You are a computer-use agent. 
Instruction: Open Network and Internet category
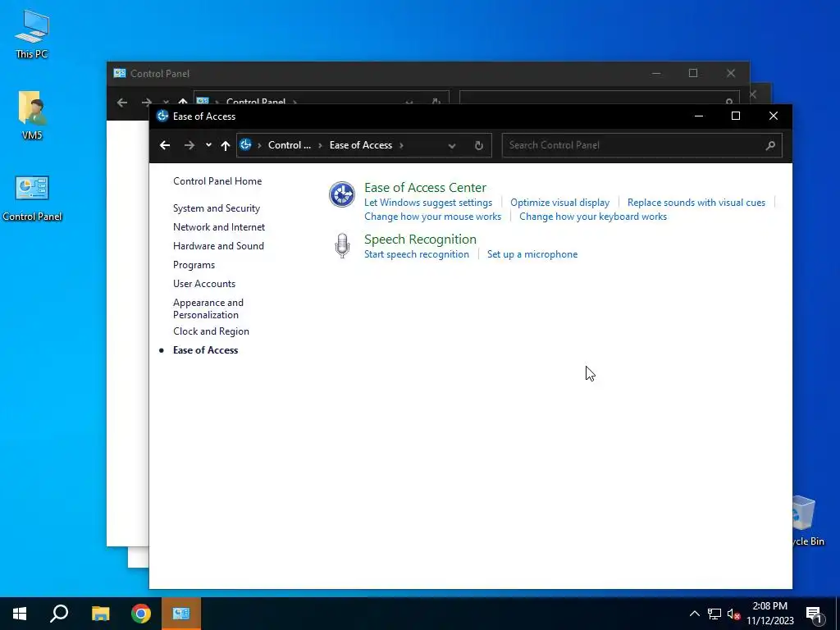[219, 227]
